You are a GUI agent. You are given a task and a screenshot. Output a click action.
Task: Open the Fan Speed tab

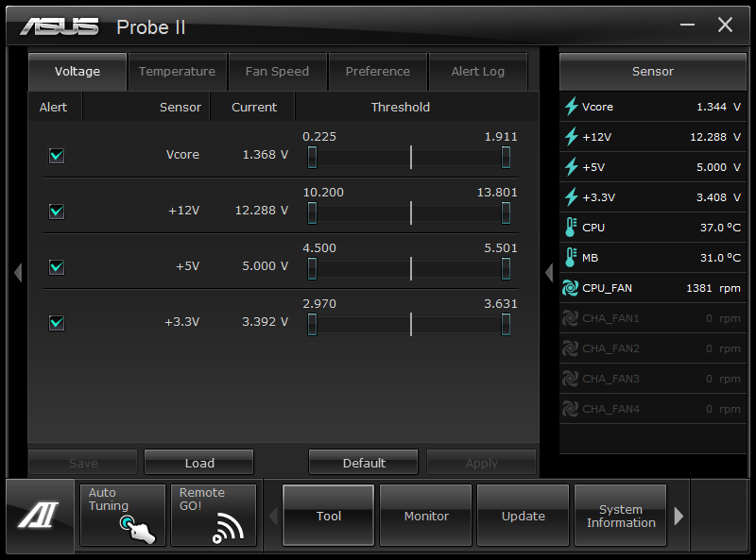coord(277,72)
